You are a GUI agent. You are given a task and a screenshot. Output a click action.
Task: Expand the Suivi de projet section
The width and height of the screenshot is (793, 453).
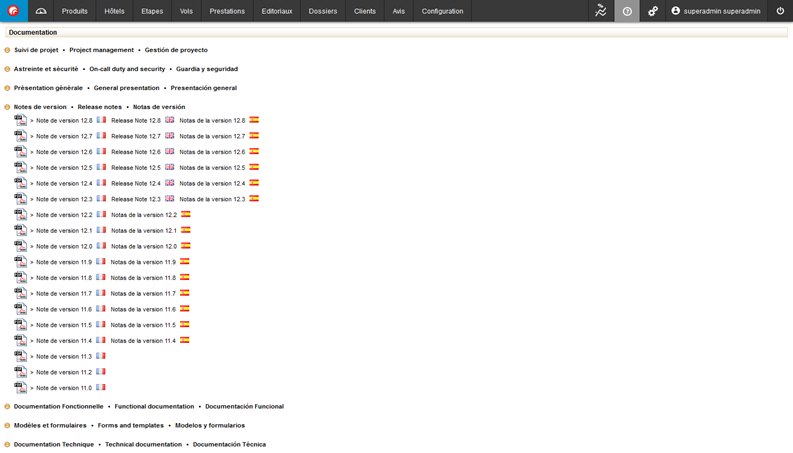pyautogui.click(x=7, y=50)
